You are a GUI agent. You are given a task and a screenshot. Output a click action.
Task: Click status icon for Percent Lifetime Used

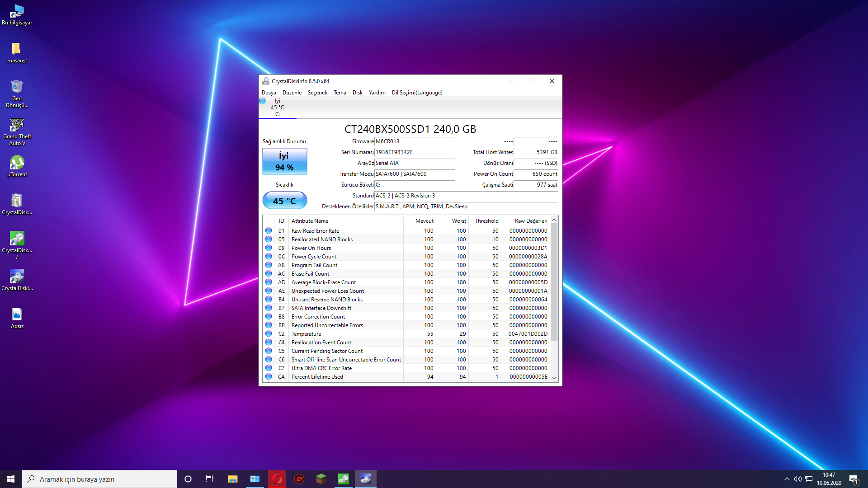269,376
